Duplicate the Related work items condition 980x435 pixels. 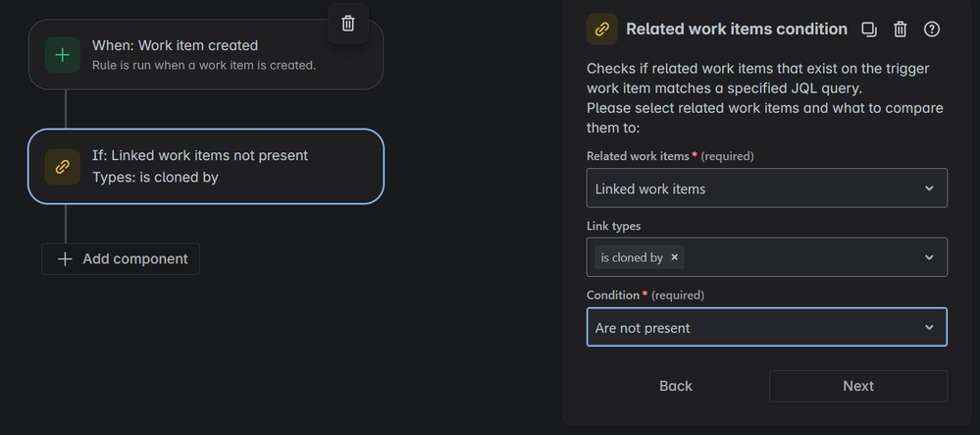pos(869,29)
